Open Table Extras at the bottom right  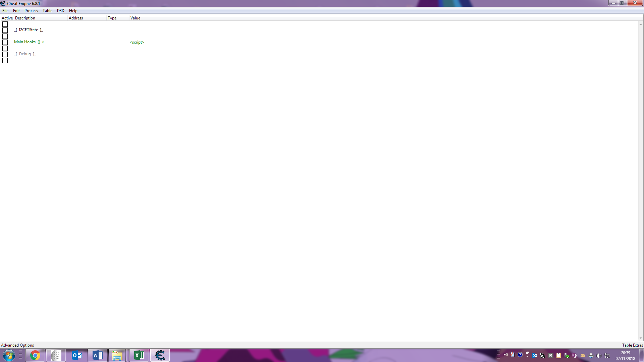point(632,345)
